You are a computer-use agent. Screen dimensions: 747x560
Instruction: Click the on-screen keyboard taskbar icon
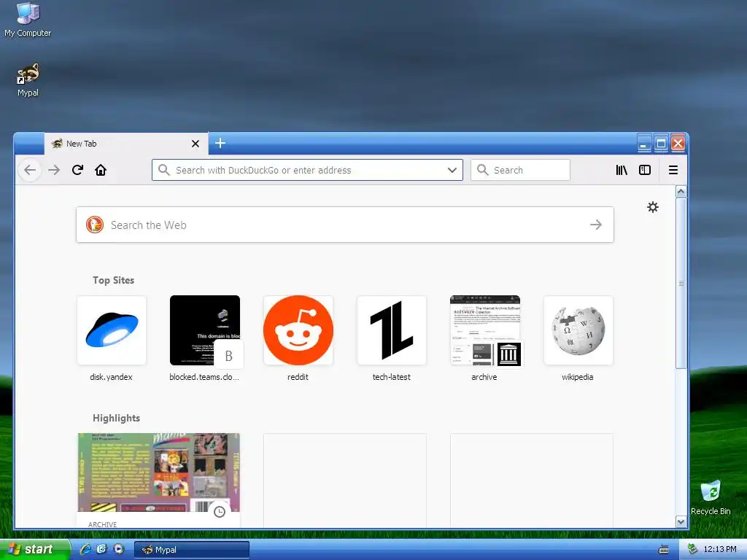pyautogui.click(x=664, y=550)
